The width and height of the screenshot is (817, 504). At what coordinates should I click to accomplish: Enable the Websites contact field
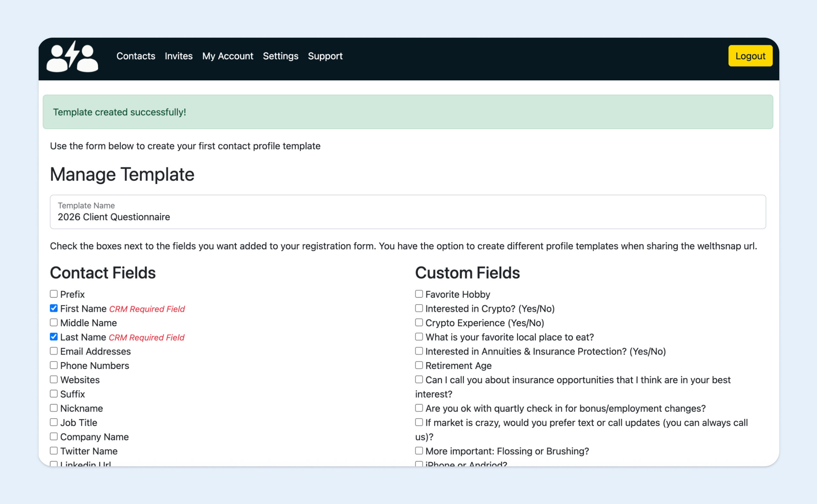(54, 379)
